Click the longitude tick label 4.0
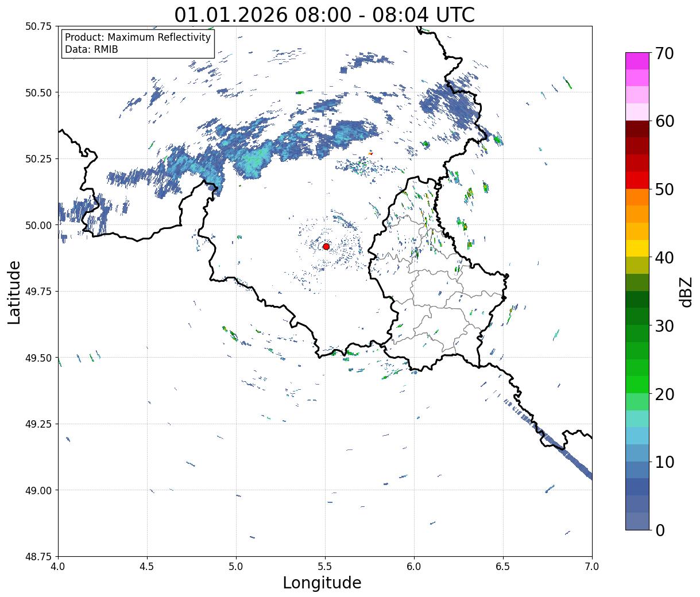This screenshot has width=700, height=597. coord(58,567)
